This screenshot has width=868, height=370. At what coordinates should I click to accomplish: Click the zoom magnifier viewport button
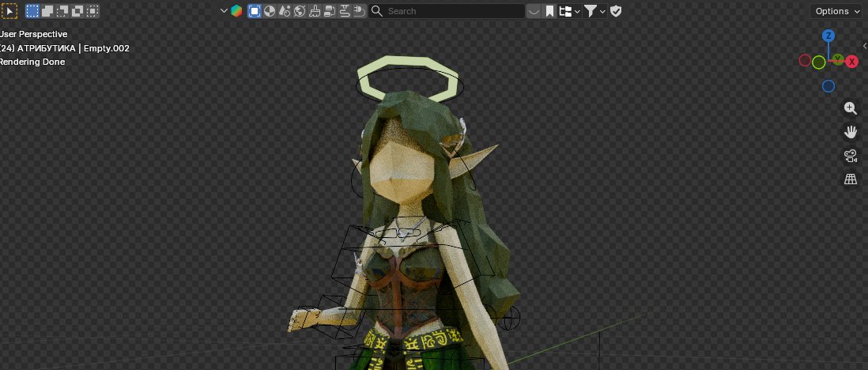pyautogui.click(x=851, y=108)
